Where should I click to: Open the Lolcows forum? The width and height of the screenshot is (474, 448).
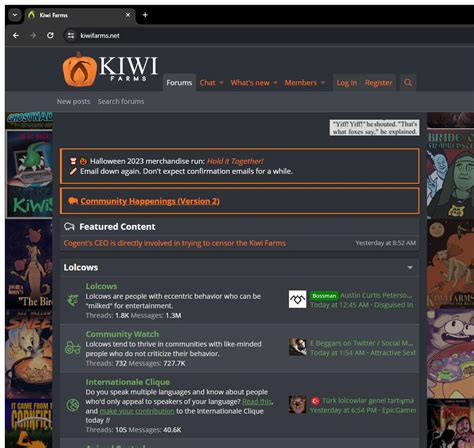point(101,286)
